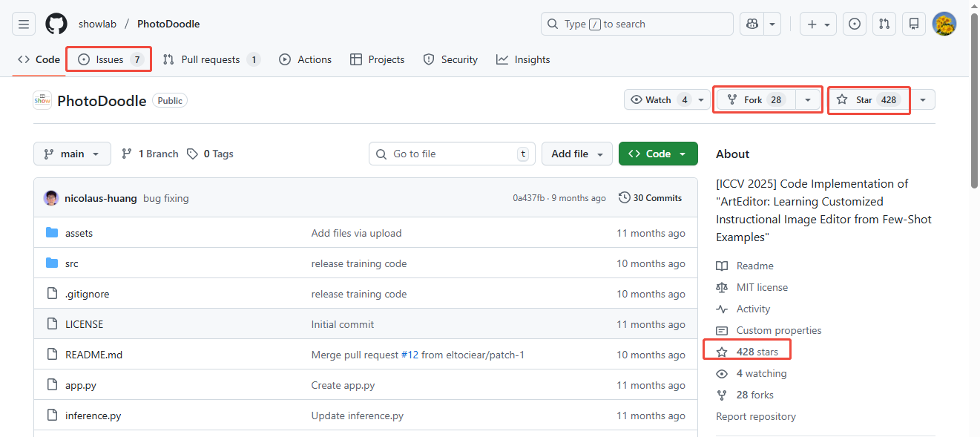Open the notifications inbox icon
Viewport: 980px width, 437px height.
pyautogui.click(x=914, y=24)
